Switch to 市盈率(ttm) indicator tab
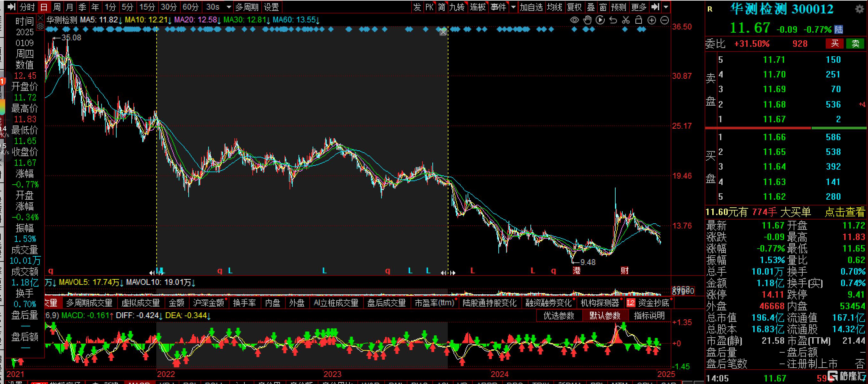 pyautogui.click(x=435, y=303)
